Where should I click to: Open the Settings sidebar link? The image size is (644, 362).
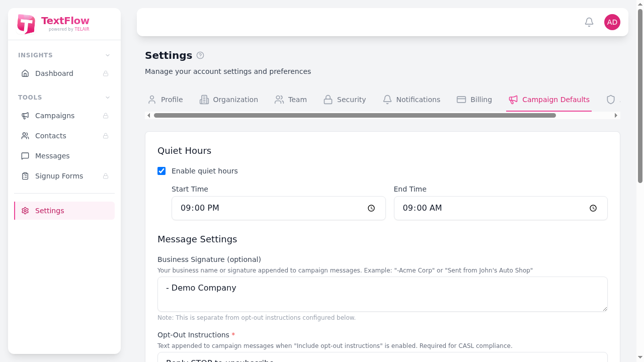pos(49,211)
